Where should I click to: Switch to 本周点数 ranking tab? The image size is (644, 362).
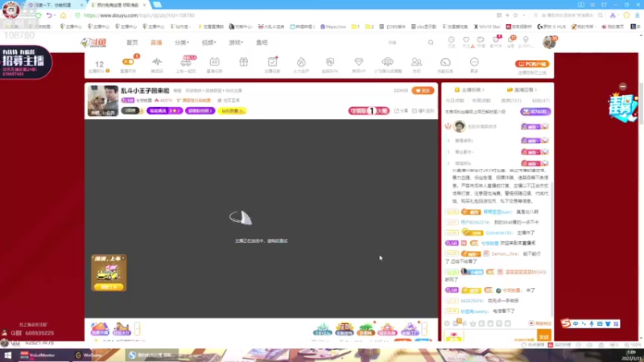point(481,101)
